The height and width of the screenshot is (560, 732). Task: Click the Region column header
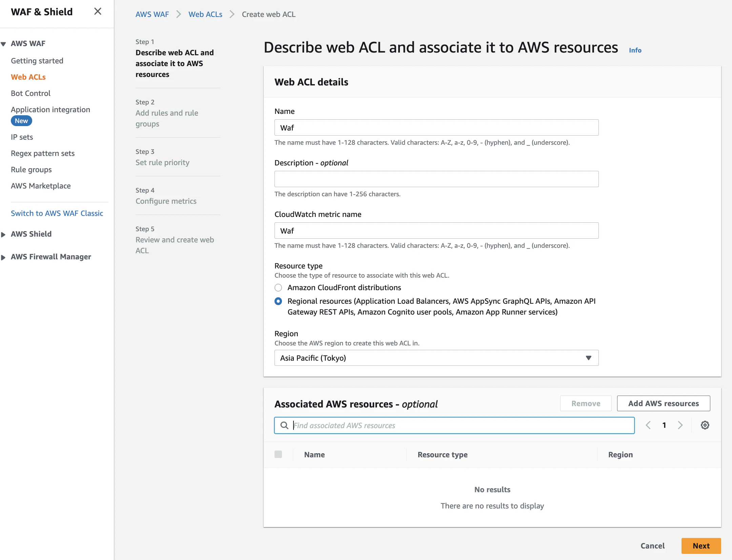pos(621,455)
